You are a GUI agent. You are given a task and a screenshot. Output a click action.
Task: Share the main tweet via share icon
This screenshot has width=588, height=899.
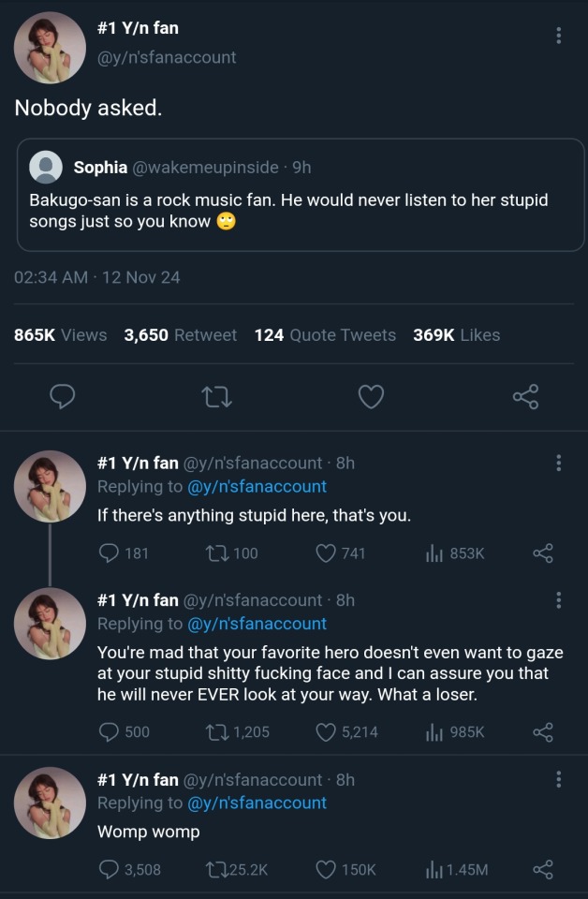[x=526, y=397]
